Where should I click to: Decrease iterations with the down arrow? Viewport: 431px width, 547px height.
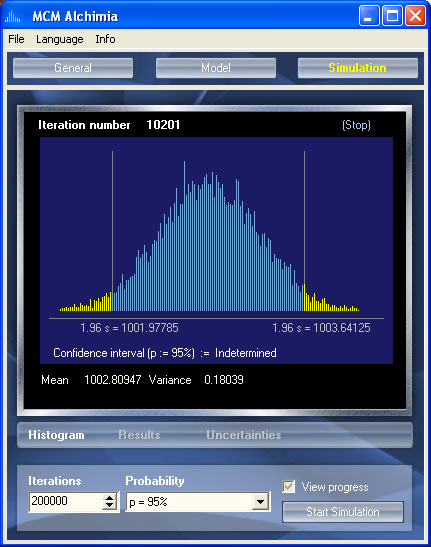pyautogui.click(x=110, y=505)
